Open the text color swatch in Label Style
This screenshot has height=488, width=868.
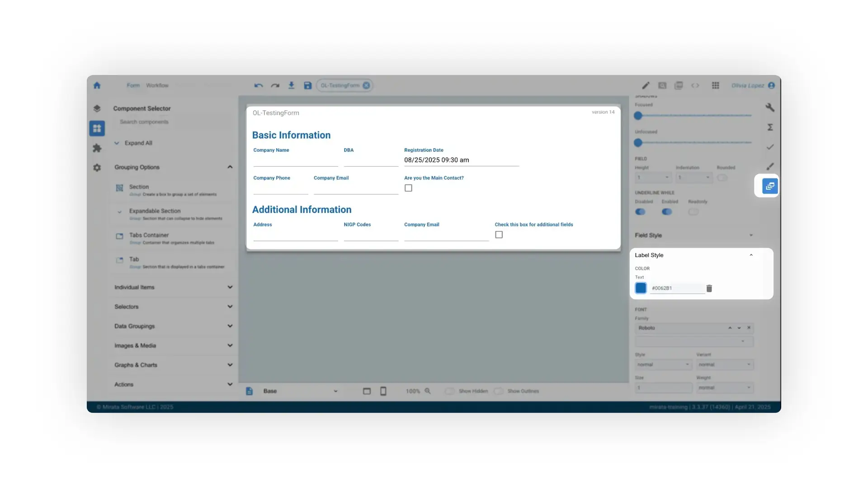pos(640,288)
